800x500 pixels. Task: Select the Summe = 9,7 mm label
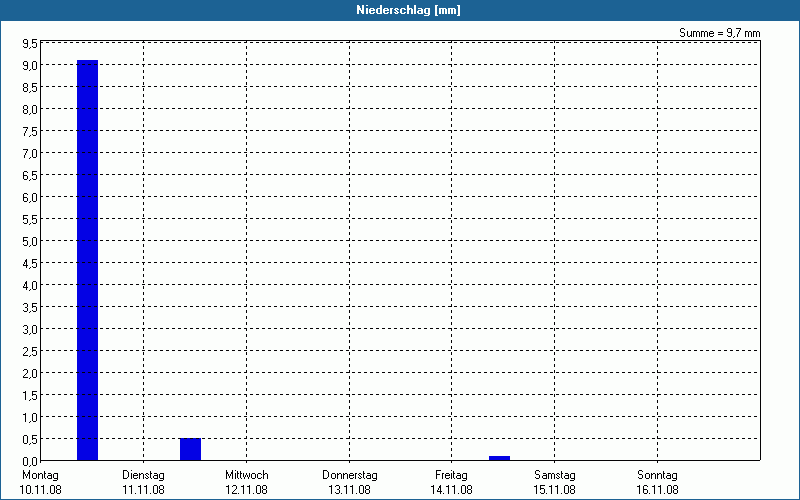point(719,33)
